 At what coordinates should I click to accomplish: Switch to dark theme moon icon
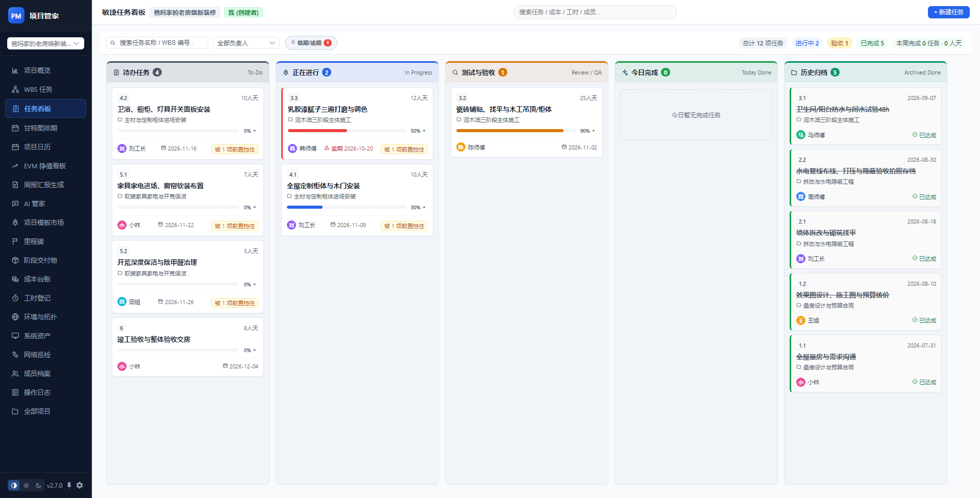click(x=38, y=485)
